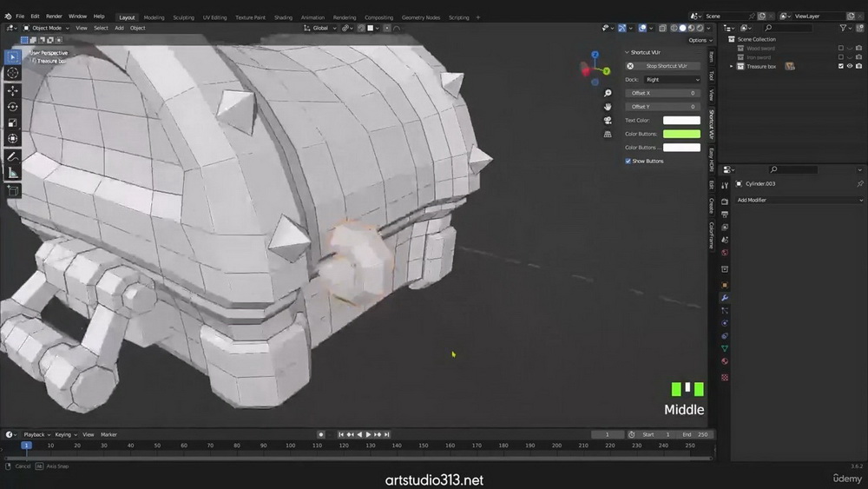Choose the Annotate pencil tool

pyautogui.click(x=13, y=156)
